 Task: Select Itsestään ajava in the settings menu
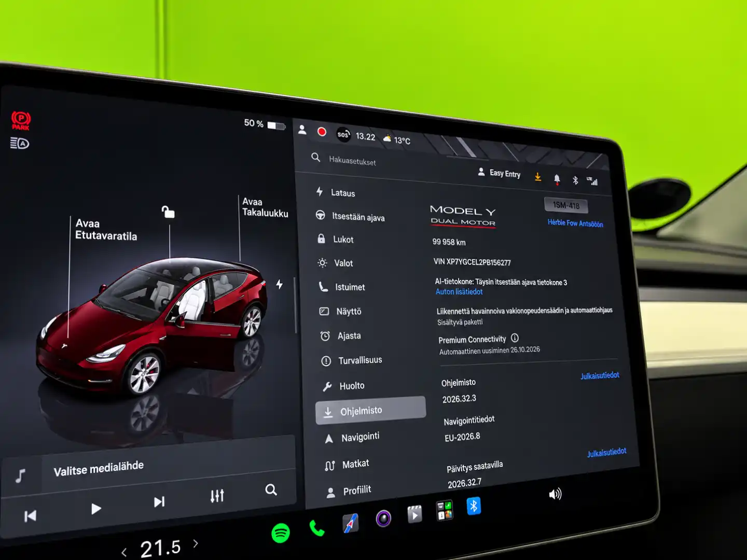(351, 216)
